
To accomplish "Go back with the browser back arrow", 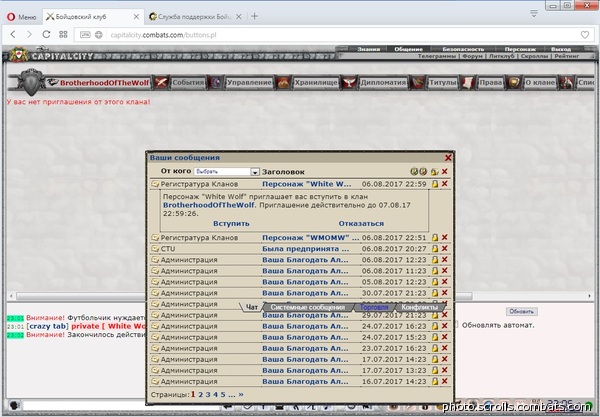I will coord(13,34).
